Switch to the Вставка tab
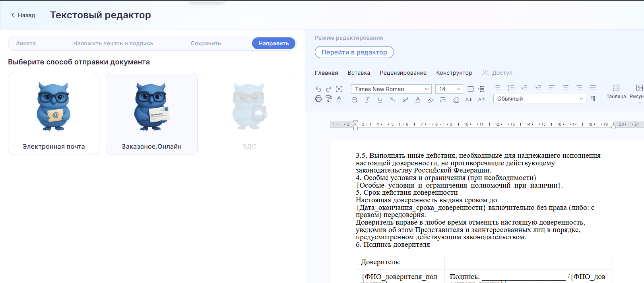The width and height of the screenshot is (644, 283). 359,73
